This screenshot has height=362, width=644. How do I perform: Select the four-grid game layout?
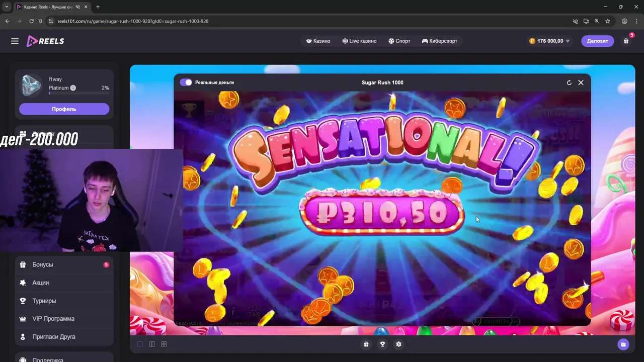point(164,344)
